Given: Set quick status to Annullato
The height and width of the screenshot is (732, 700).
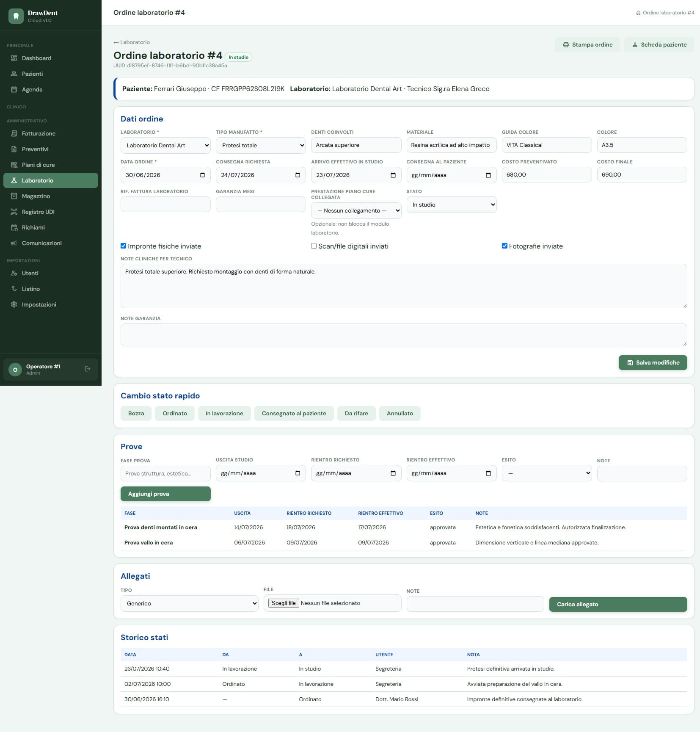Looking at the screenshot, I should coord(400,413).
